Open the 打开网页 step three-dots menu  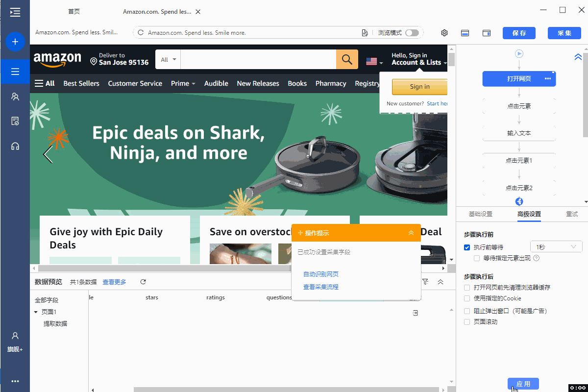(x=548, y=78)
